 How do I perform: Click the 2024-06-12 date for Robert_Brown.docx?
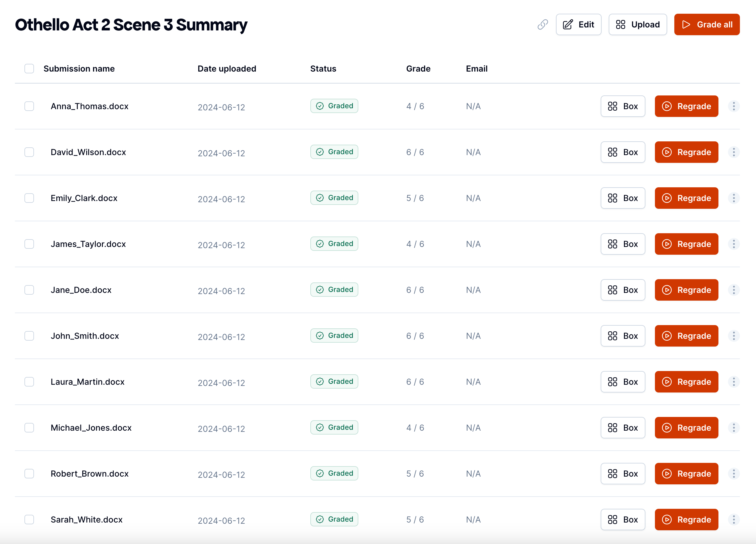pyautogui.click(x=221, y=475)
